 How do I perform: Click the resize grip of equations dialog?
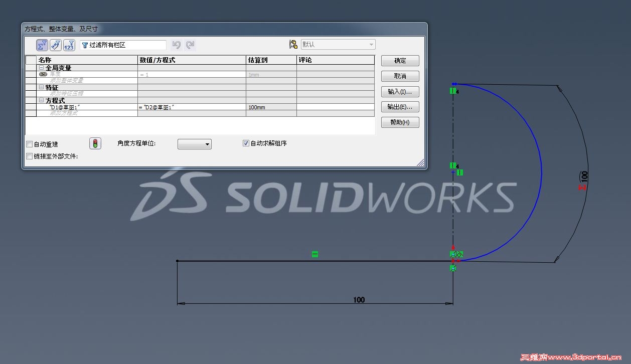click(x=420, y=162)
